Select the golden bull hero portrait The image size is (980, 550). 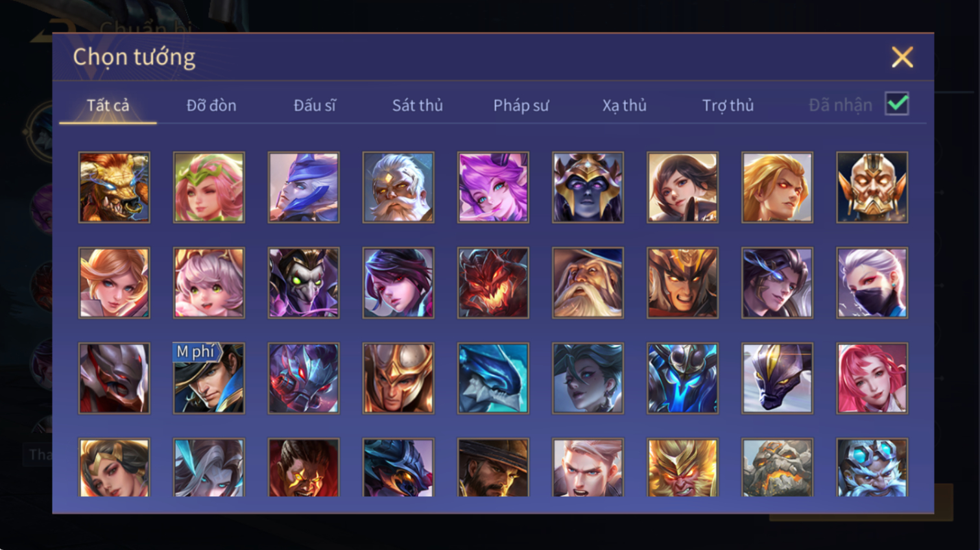(114, 187)
